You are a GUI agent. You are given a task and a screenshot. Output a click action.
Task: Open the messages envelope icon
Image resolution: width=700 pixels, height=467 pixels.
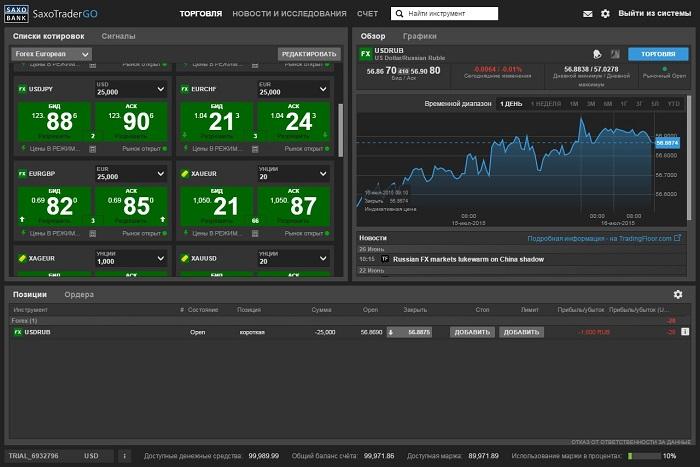pos(588,14)
